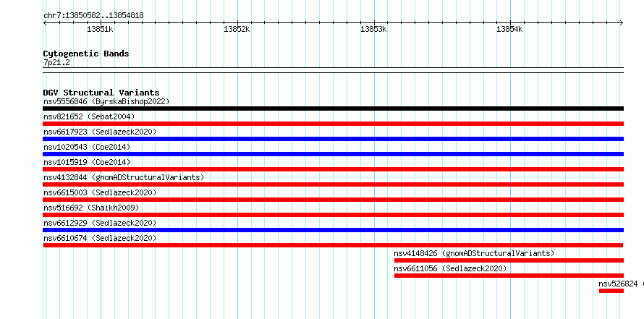This screenshot has width=644, height=319.
Task: Open nsv4148426 (gnomADStructuralVariants) label
Action: [x=474, y=253]
